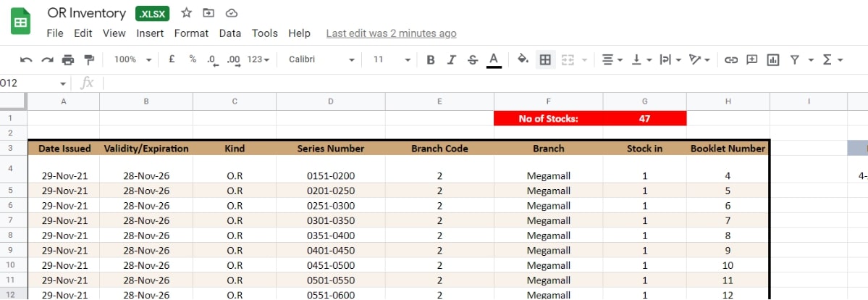The width and height of the screenshot is (868, 300).
Task: Open the fill color picker
Action: [523, 59]
